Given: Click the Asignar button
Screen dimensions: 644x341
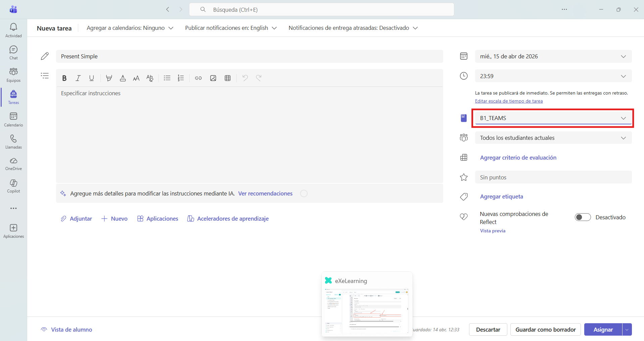Looking at the screenshot, I should [x=603, y=330].
